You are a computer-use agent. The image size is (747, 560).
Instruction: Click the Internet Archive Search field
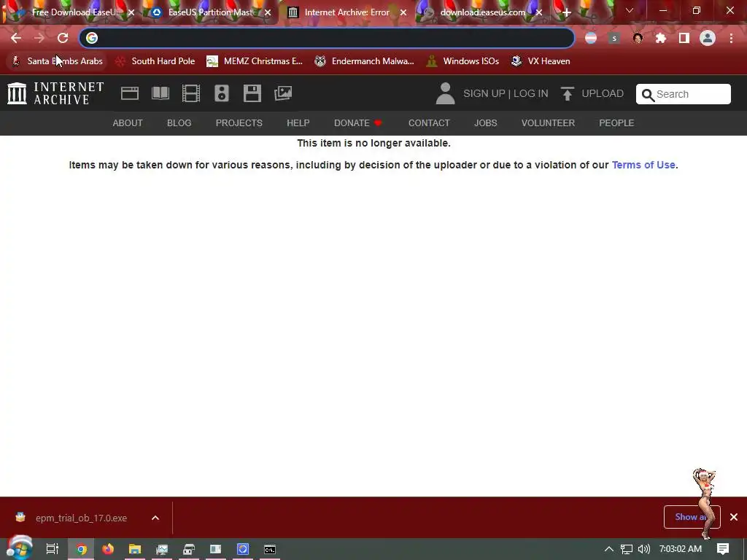683,94
